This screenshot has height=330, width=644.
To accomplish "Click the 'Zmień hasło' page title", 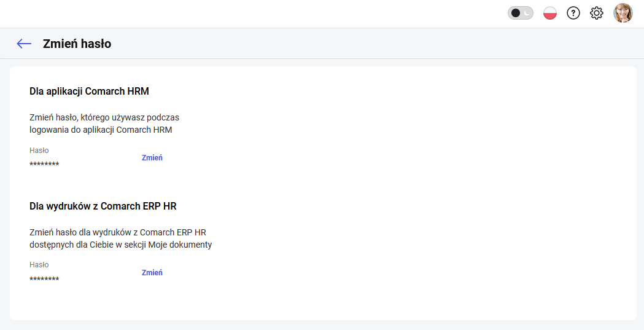I will [x=77, y=44].
